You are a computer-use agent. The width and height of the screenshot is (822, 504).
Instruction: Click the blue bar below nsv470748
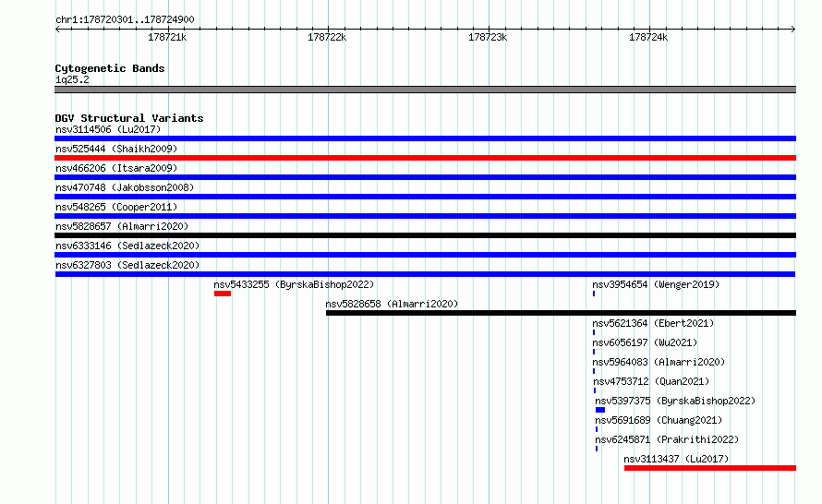(425, 197)
